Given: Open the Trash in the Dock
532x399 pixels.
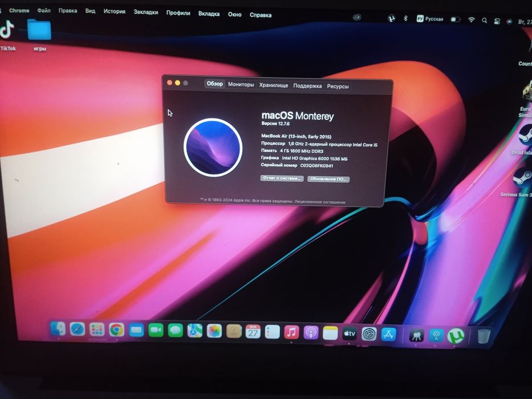Looking at the screenshot, I should (484, 336).
